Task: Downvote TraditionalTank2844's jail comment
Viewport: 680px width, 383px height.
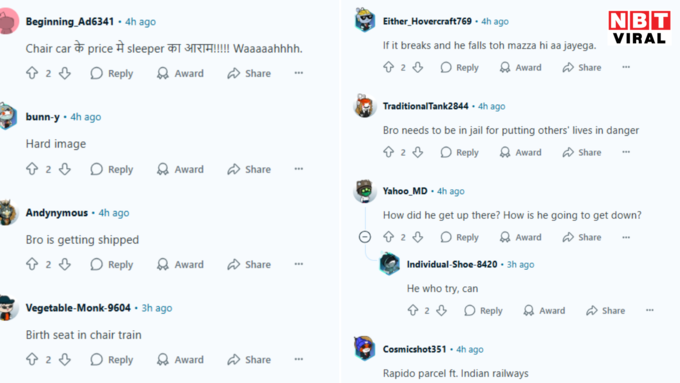Action: 418,152
